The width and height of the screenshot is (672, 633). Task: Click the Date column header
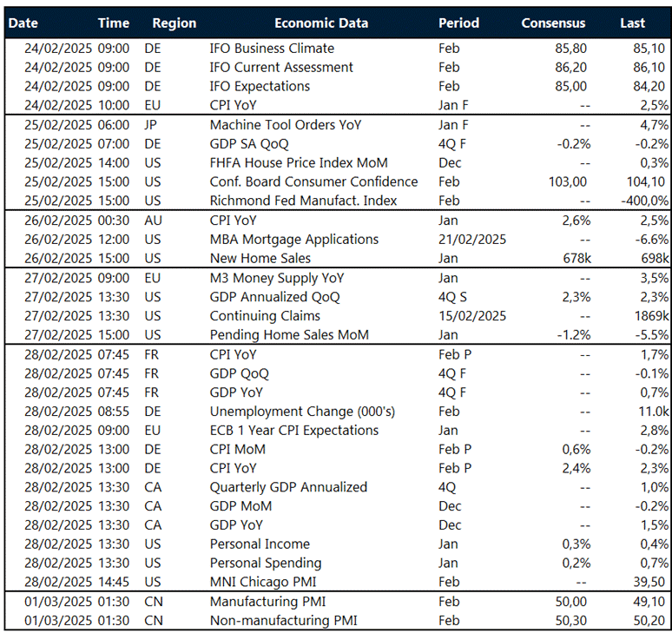(23, 23)
